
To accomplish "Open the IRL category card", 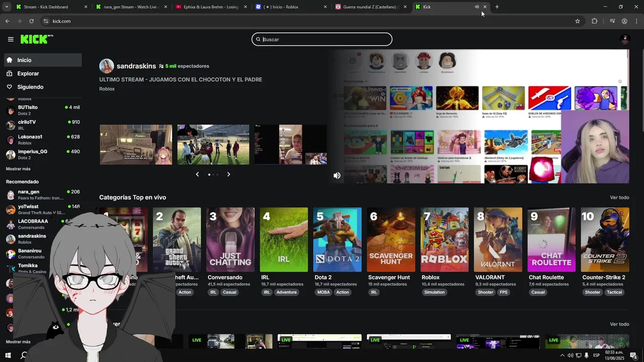I will tap(284, 240).
